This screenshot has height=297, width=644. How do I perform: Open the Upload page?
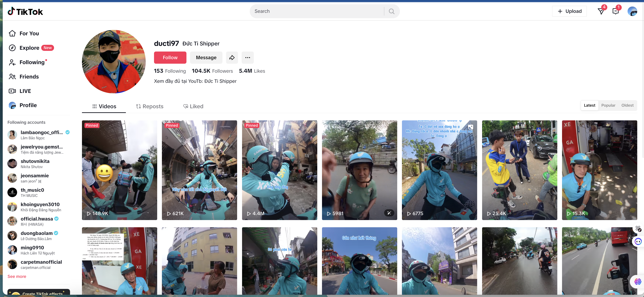[569, 11]
